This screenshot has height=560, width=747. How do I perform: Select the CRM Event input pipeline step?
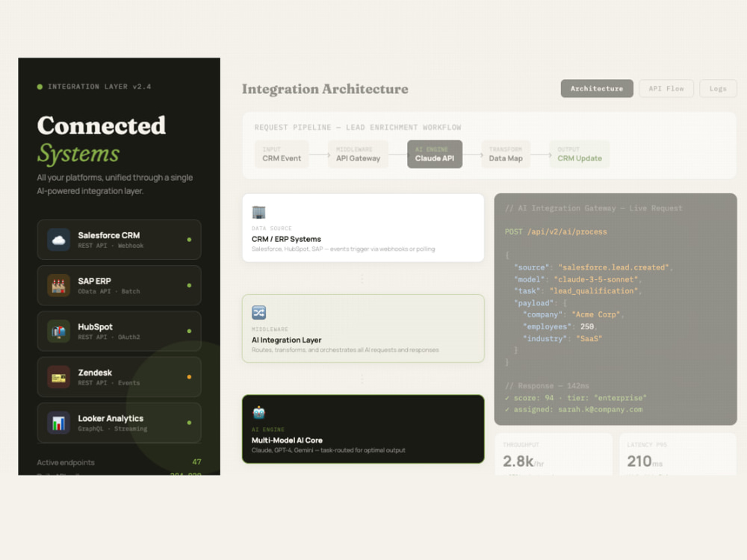282,155
